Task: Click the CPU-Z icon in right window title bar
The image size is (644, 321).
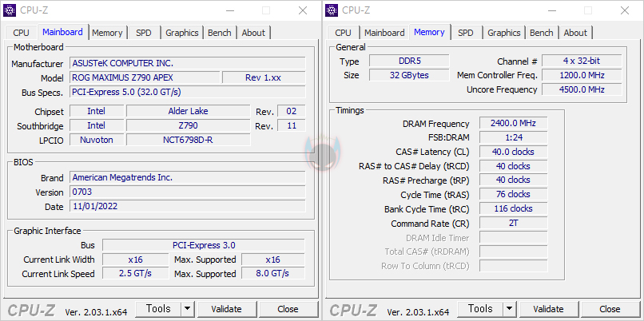Action: point(332,10)
